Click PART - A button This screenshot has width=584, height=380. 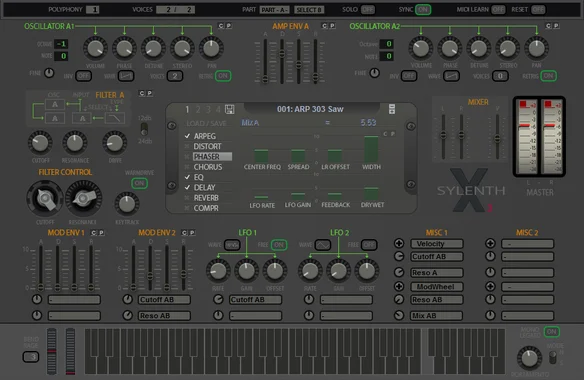274,10
